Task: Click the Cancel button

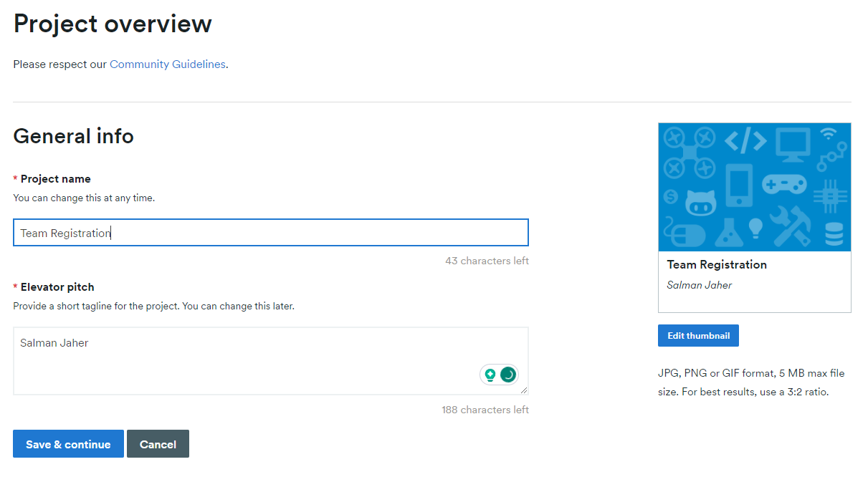Action: 158,443
